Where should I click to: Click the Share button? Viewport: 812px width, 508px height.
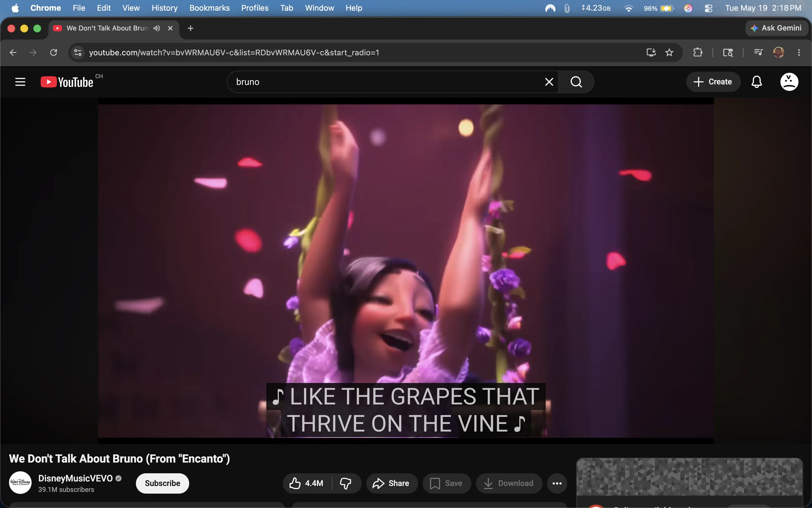click(x=392, y=483)
